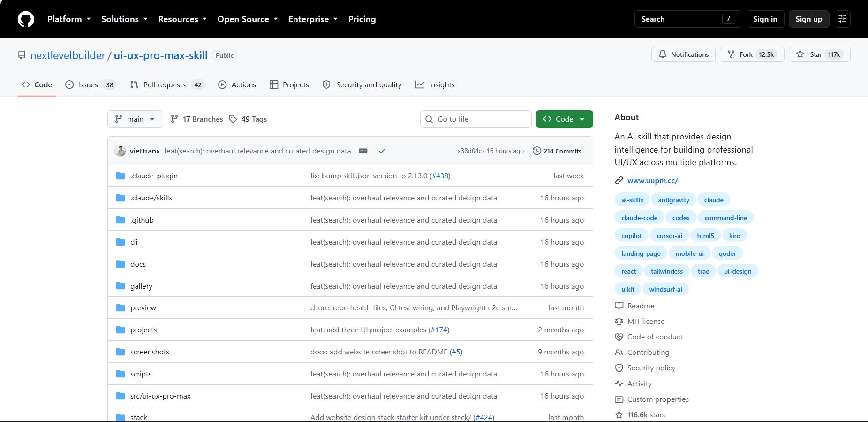Open the windsurf-ai topic tag
868x422 pixels.
click(x=665, y=289)
